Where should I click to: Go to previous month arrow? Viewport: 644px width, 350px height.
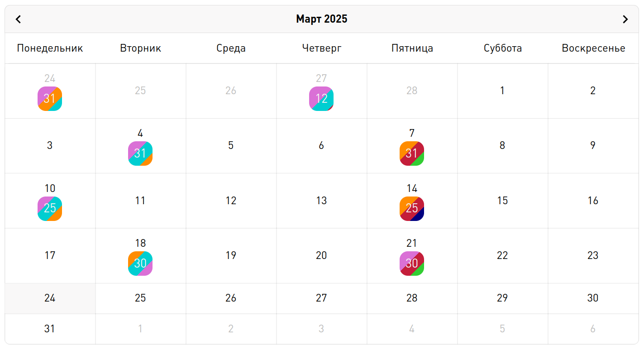click(19, 19)
